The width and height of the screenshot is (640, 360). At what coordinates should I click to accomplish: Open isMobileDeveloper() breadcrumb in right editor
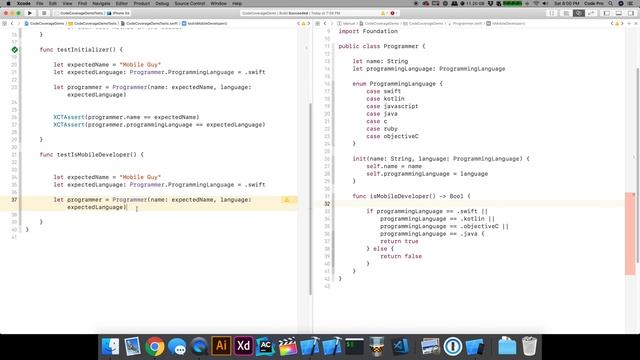(x=506, y=24)
